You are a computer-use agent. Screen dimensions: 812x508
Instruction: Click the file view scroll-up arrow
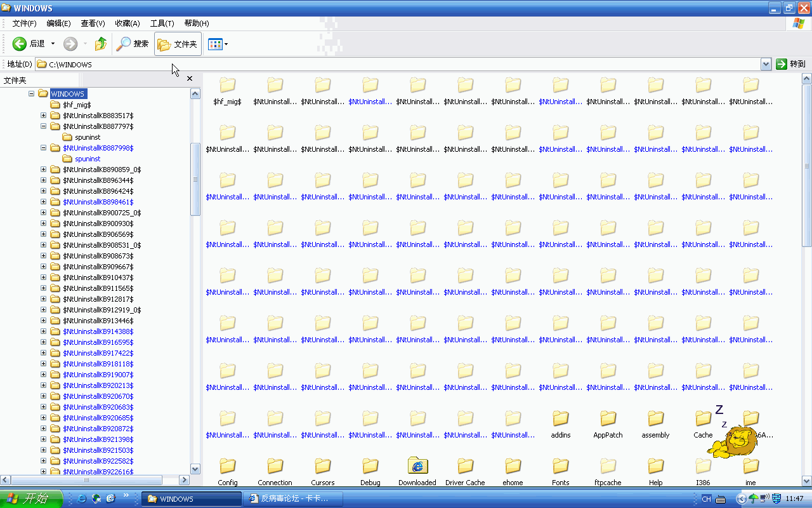(807, 79)
